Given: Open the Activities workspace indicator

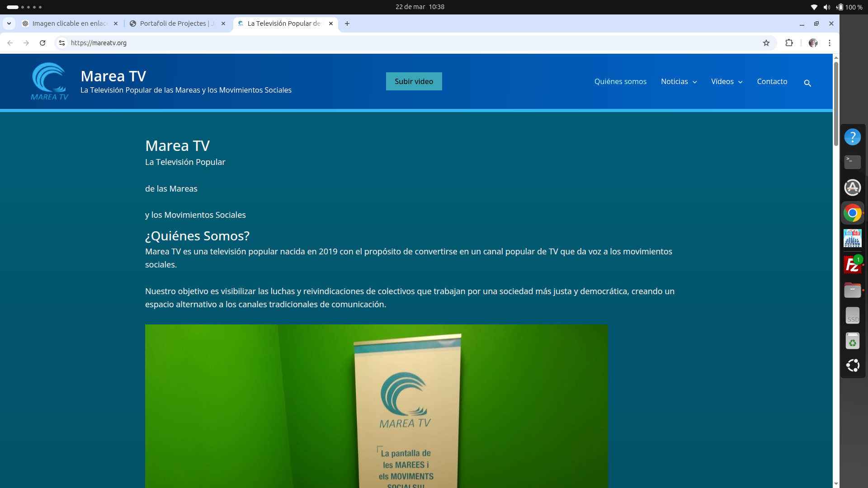Looking at the screenshot, I should pos(24,7).
